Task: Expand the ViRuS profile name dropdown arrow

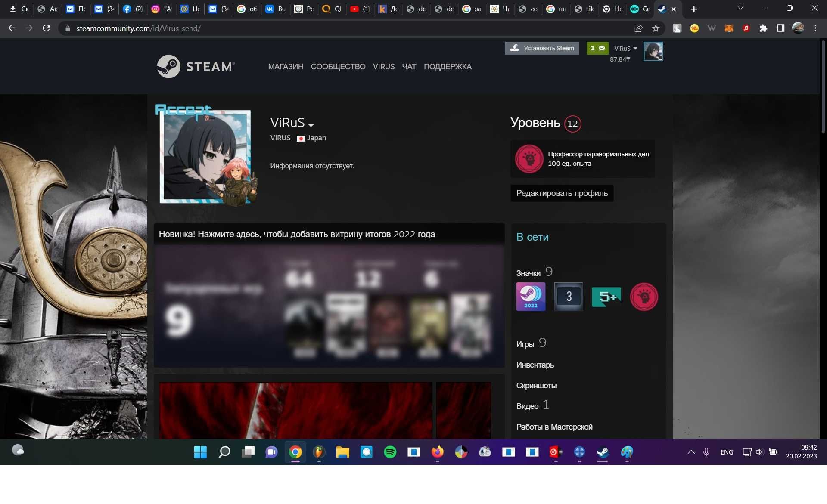Action: (311, 125)
